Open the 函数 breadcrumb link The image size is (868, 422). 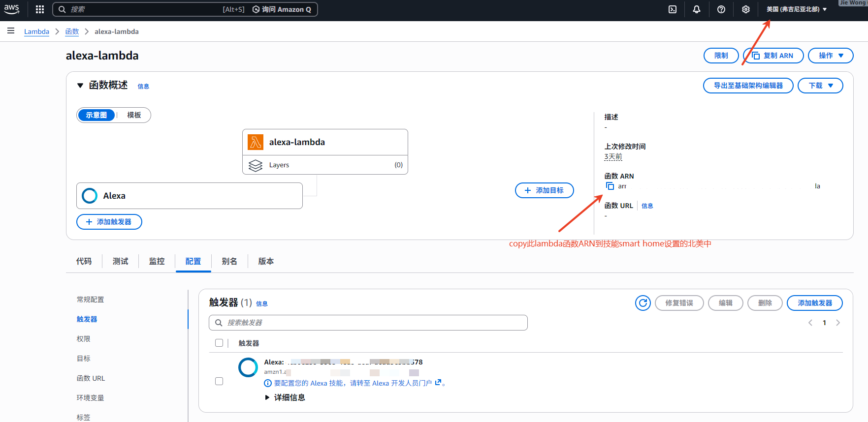click(x=72, y=31)
